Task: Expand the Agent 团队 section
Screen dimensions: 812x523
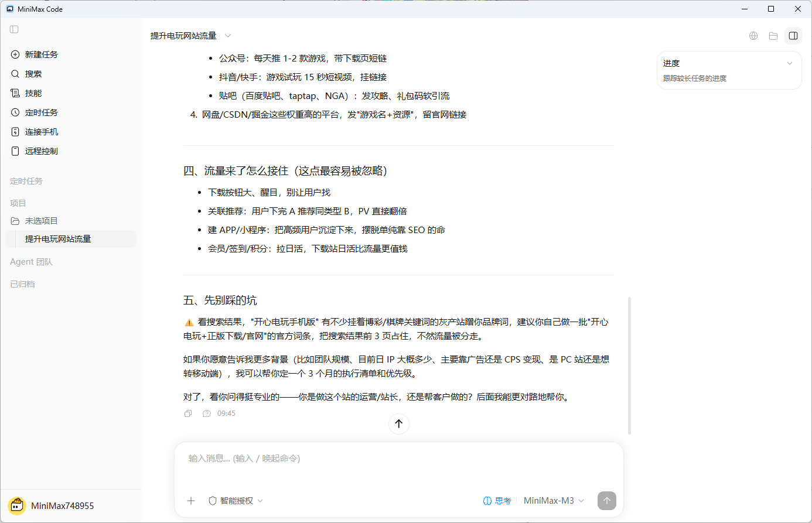Action: [32, 262]
